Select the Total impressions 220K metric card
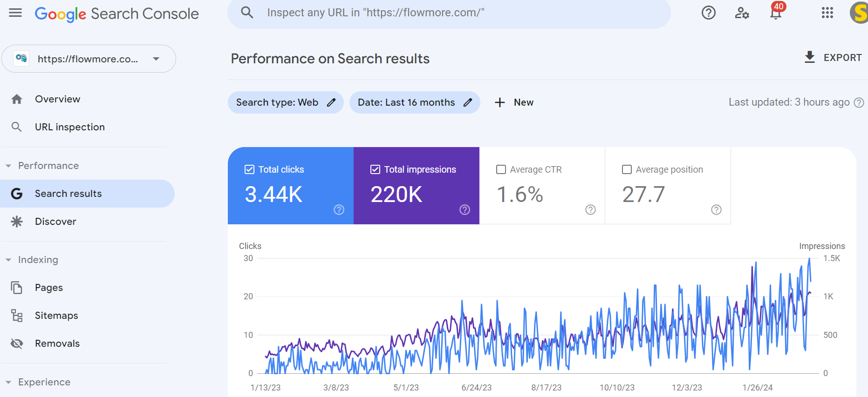This screenshot has height=397, width=868. pyautogui.click(x=417, y=186)
